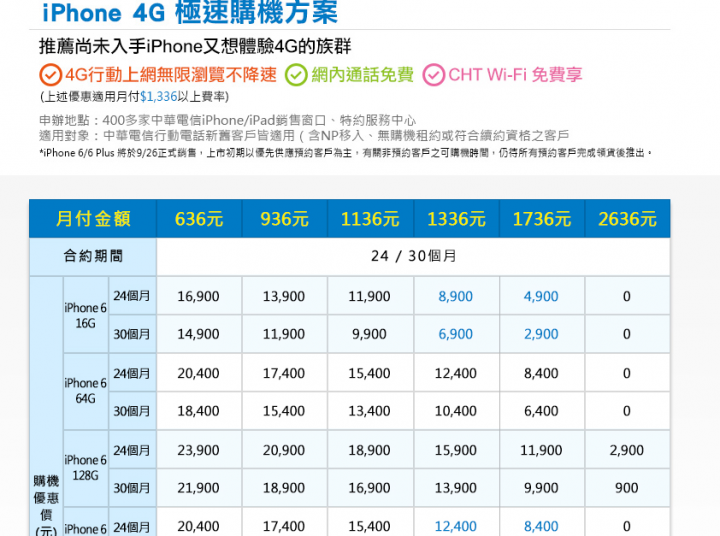The height and width of the screenshot is (536, 720).
Task: Select 2,900 for iPhone 6 128G 24個月, 2636元
Action: [627, 451]
